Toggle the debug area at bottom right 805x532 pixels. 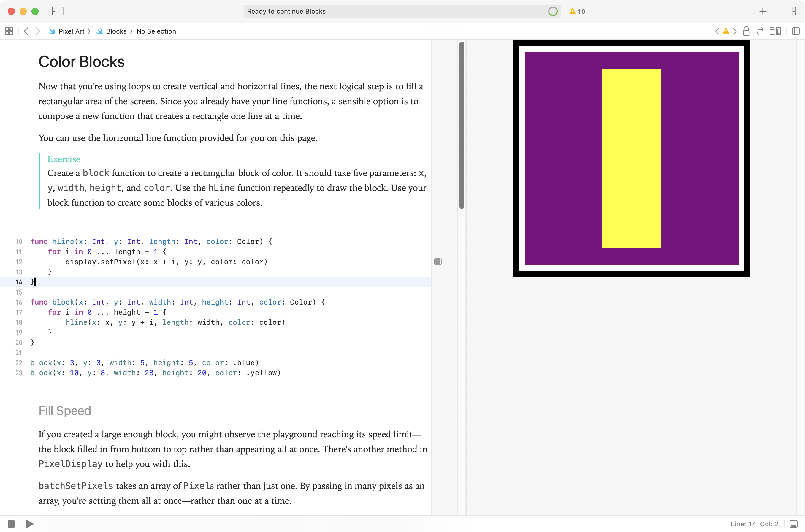(793, 524)
